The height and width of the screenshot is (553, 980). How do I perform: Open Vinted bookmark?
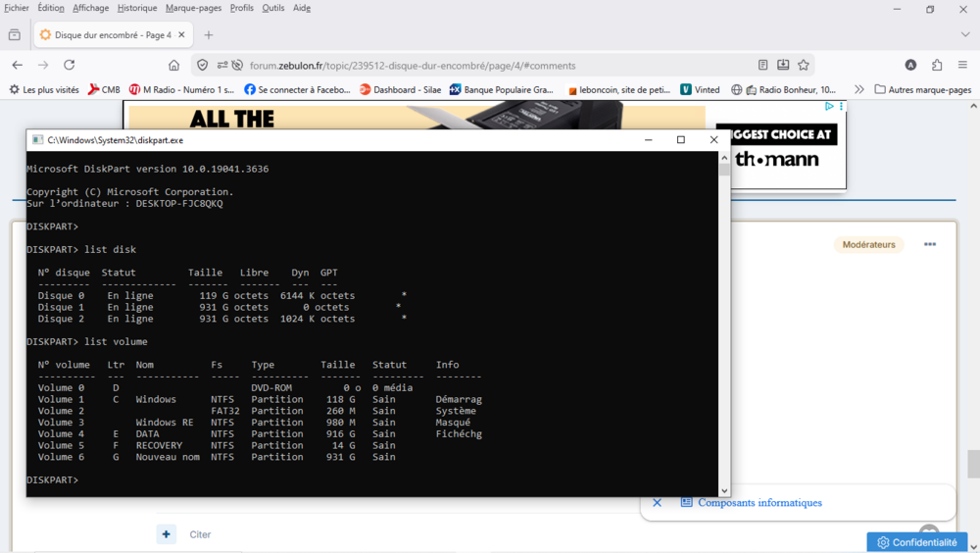click(x=700, y=89)
